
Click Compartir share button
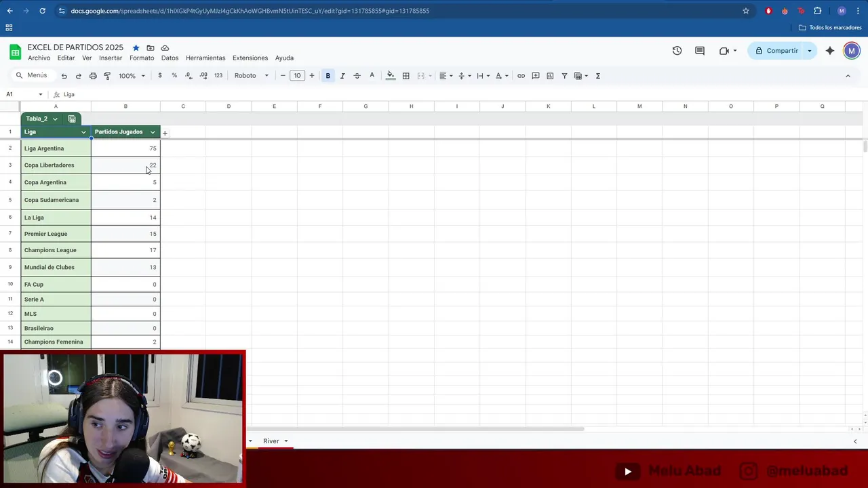tap(776, 51)
